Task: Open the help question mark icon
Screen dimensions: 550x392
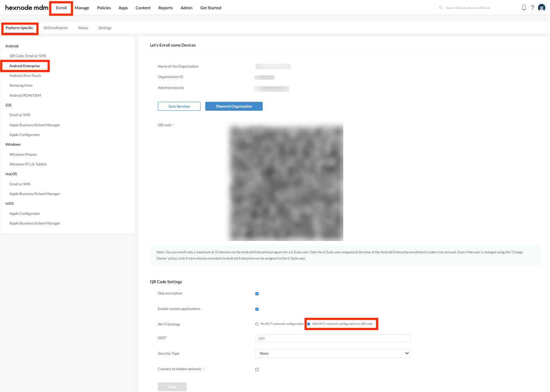Action: (533, 7)
